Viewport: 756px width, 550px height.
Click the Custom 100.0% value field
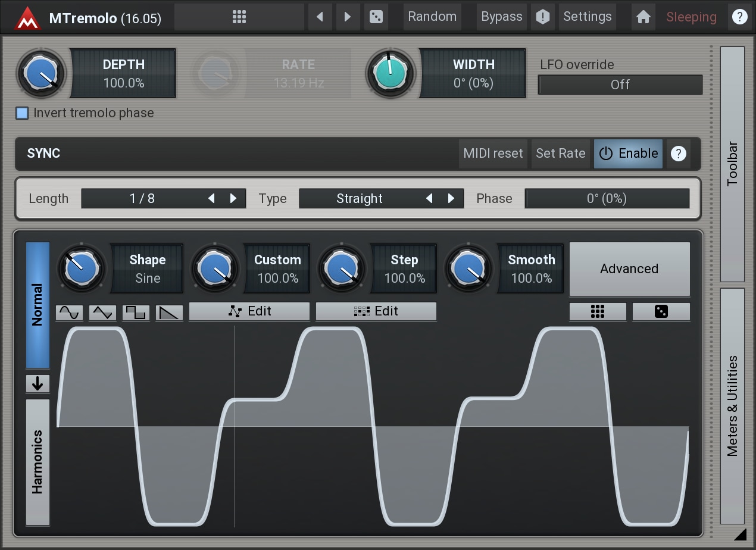point(277,268)
